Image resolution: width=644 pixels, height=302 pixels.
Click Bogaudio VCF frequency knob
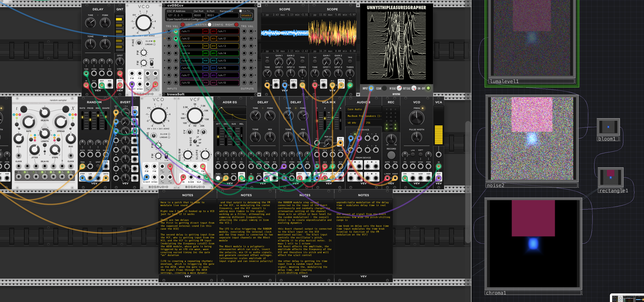tap(194, 116)
